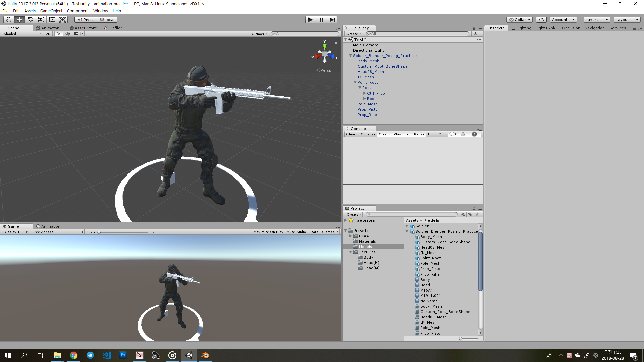The width and height of the screenshot is (644, 362).
Task: Collapse Textures folder in Project
Action: pos(351,252)
